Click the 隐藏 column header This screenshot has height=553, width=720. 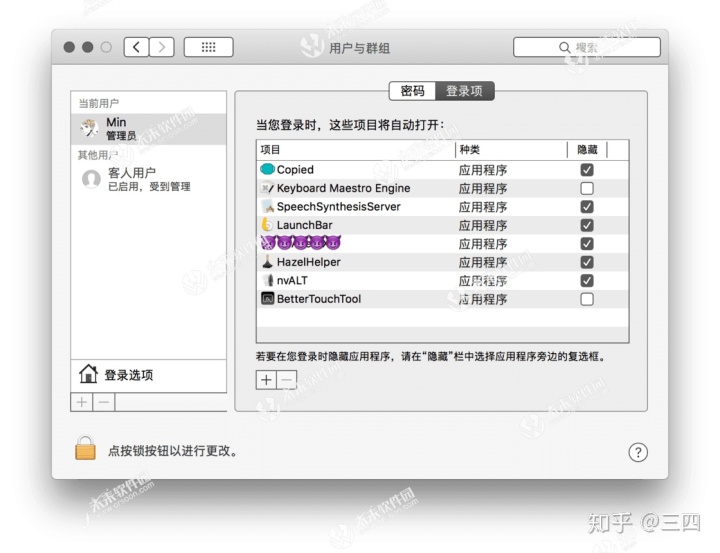click(x=587, y=150)
